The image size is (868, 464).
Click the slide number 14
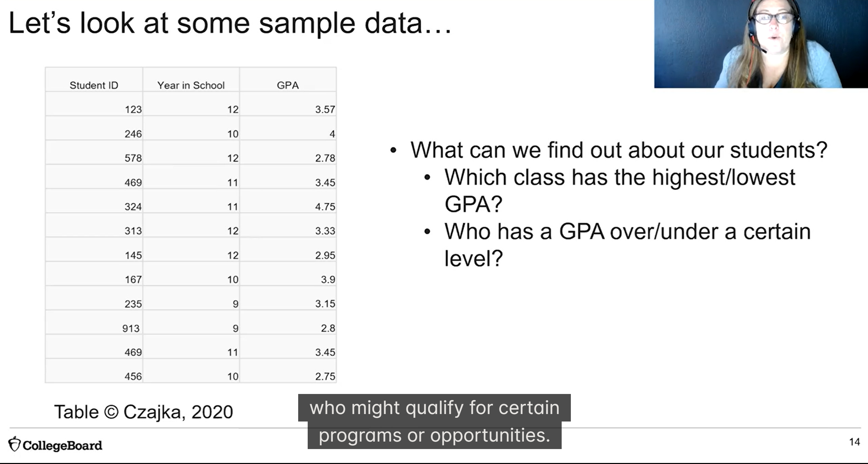[854, 442]
